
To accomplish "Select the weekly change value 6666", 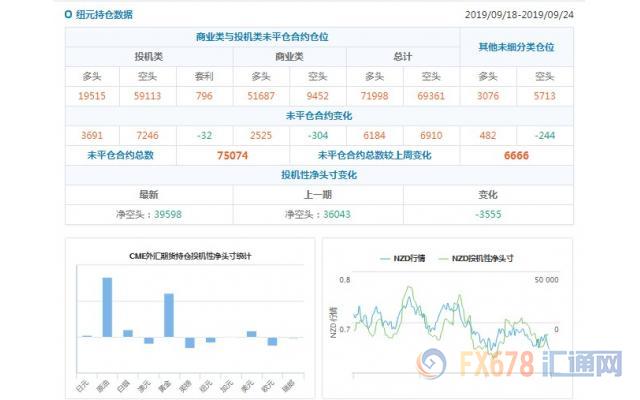I will pyautogui.click(x=516, y=156).
